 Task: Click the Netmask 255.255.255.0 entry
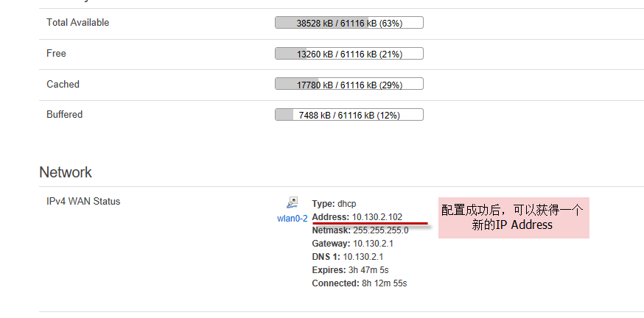(360, 230)
